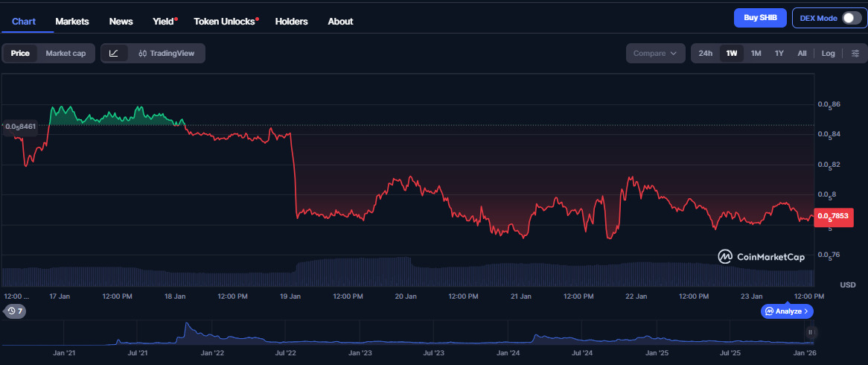Click the history events badge showing 7
Image resolution: width=868 pixels, height=365 pixels.
(15, 311)
